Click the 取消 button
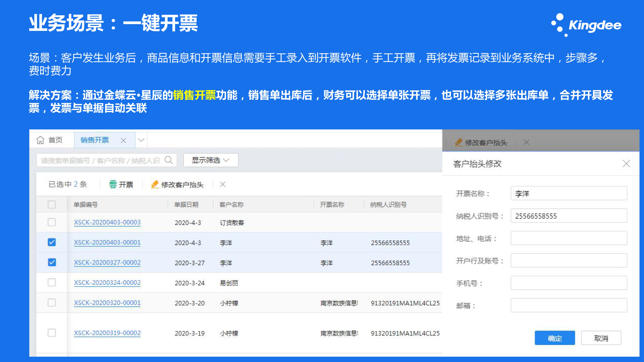 pyautogui.click(x=601, y=338)
